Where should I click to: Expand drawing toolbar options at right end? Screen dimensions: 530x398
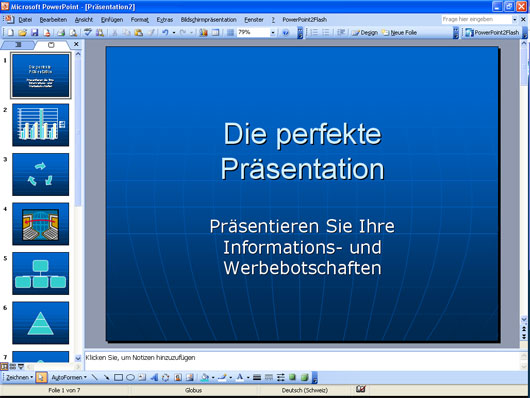[x=315, y=377]
